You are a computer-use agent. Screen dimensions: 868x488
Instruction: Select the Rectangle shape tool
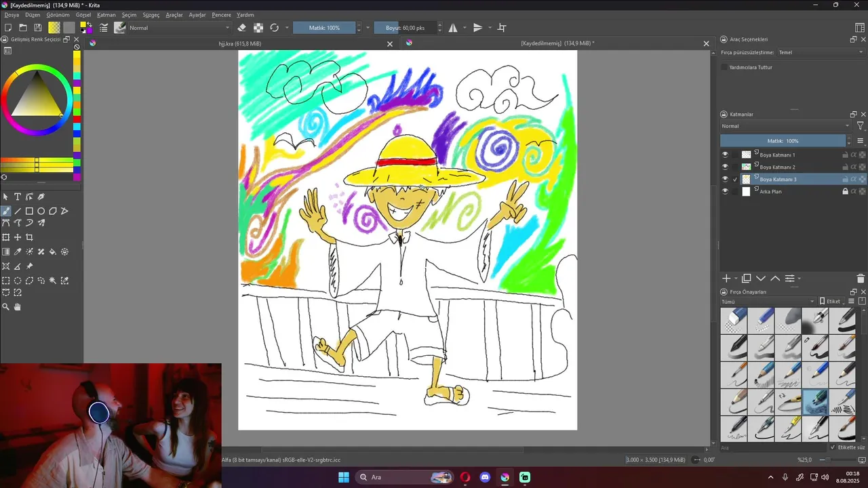(x=29, y=211)
